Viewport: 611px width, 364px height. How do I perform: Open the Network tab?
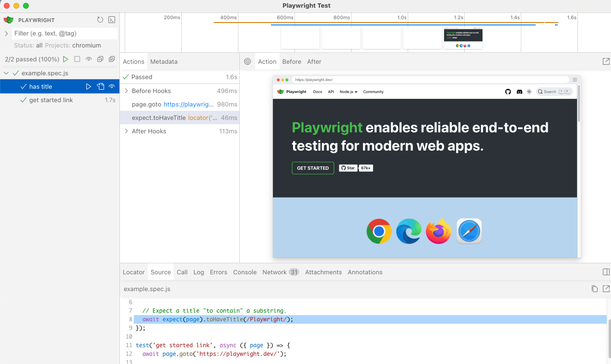[x=281, y=272]
